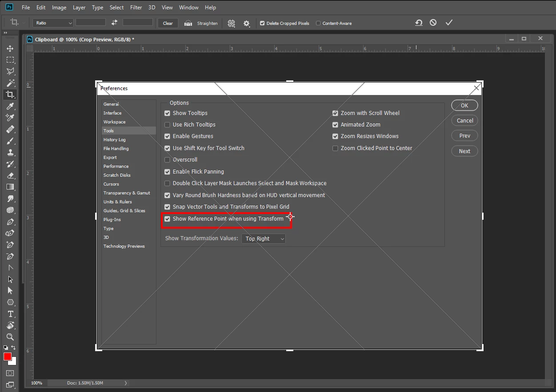Select the Delete Anchor Point tool

(10, 256)
